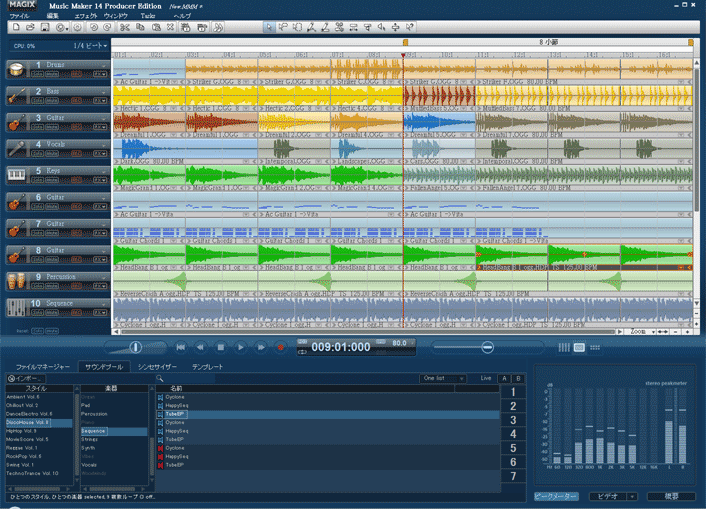Select the mouse pointer arrow tool
The height and width of the screenshot is (509, 706).
pyautogui.click(x=268, y=27)
